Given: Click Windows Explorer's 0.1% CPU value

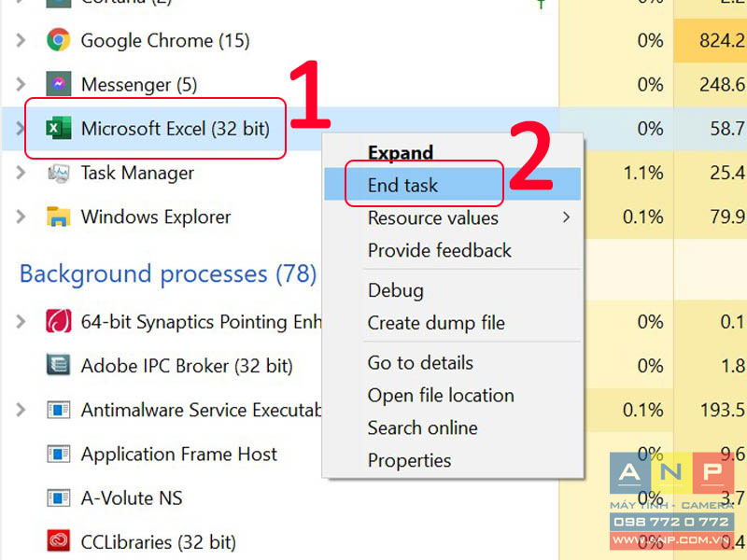Looking at the screenshot, I should pos(643,217).
